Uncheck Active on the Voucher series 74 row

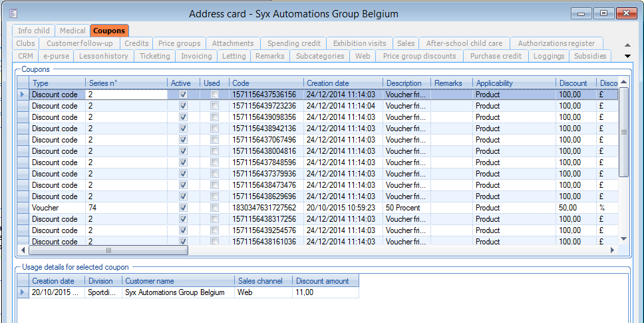[183, 208]
